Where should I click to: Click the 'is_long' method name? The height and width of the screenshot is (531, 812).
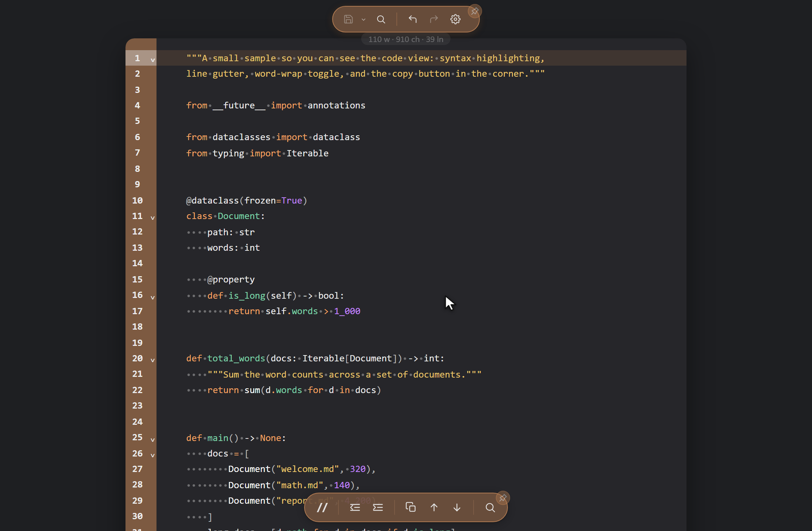point(247,296)
